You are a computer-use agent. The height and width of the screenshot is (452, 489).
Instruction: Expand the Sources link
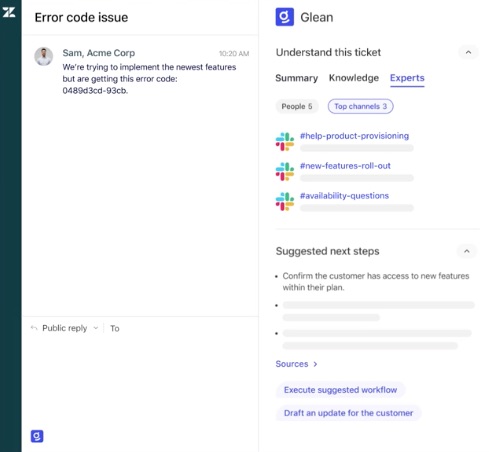click(x=296, y=364)
